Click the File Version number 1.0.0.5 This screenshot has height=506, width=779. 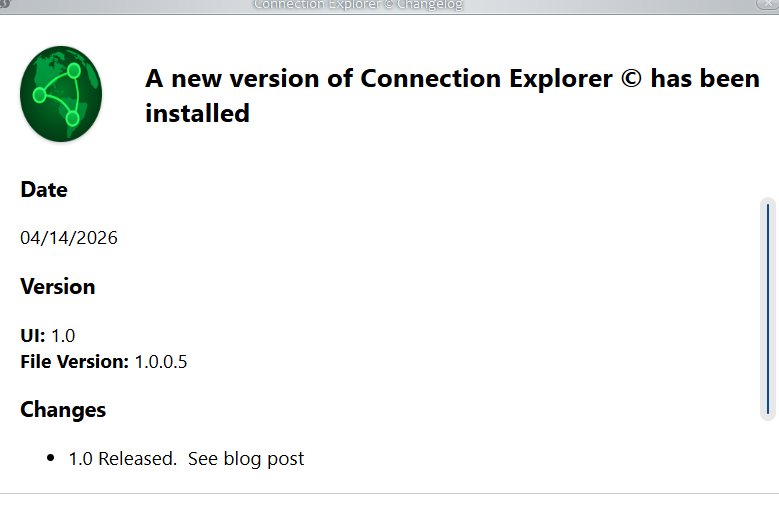coord(161,362)
